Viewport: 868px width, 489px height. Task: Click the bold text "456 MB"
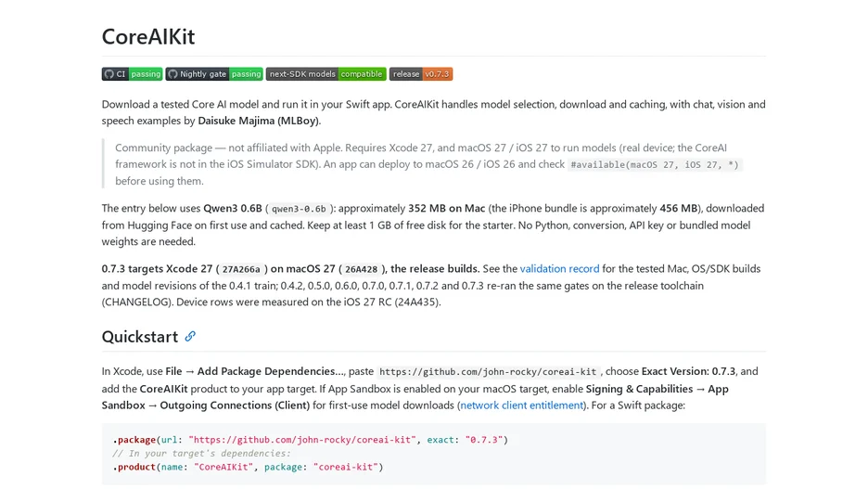tap(678, 208)
